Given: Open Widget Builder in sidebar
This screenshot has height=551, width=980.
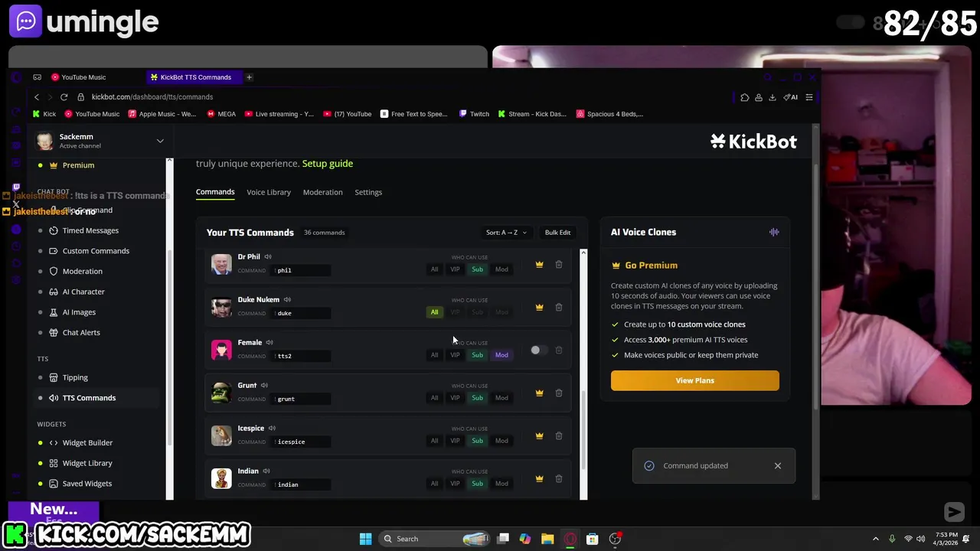Looking at the screenshot, I should [87, 443].
